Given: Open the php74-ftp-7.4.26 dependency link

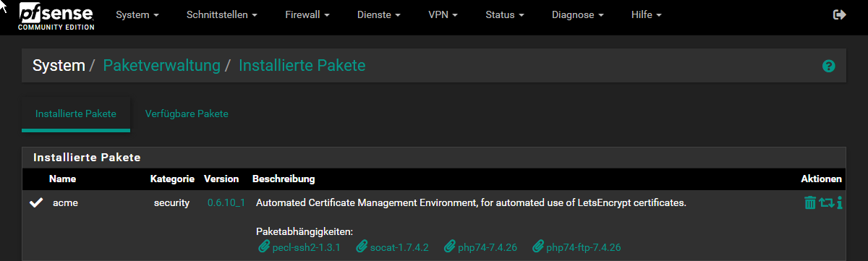Looking at the screenshot, I should (x=583, y=247).
